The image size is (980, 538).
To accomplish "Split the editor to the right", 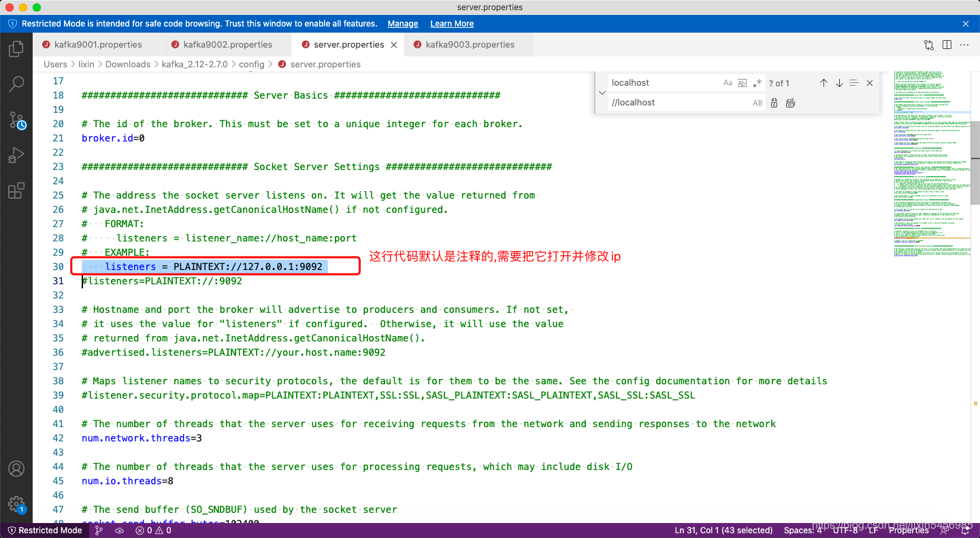I will click(947, 45).
